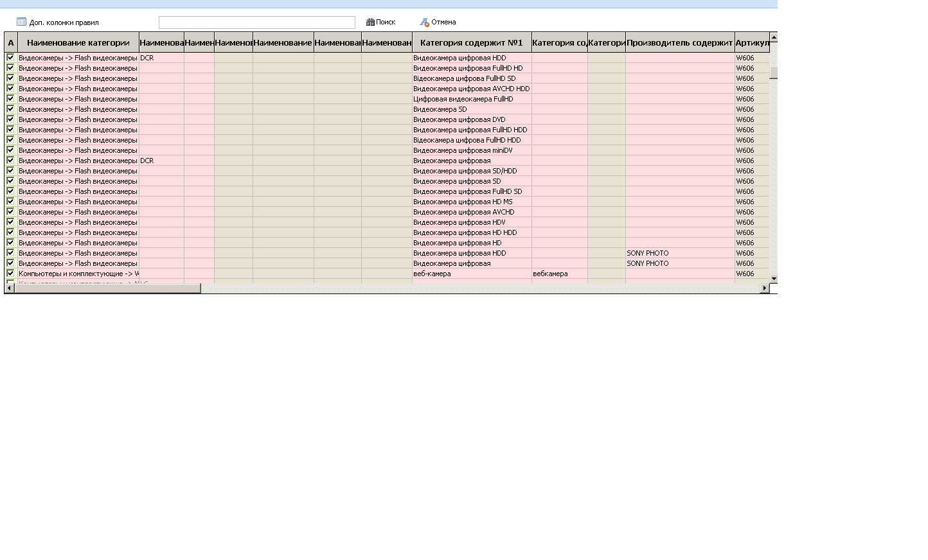Click the horizontal scrollbar left arrow
Viewport: 928px width, 560px height.
[9, 288]
